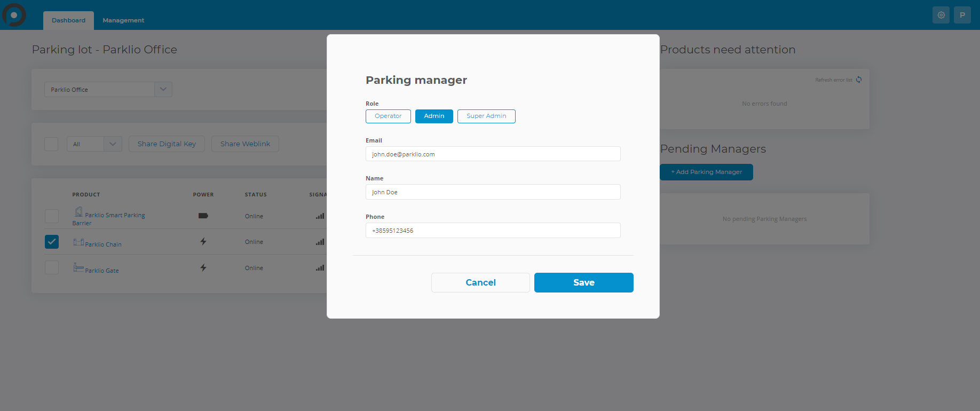Click into the Email input field
Screen dimensions: 980x411
[493, 154]
